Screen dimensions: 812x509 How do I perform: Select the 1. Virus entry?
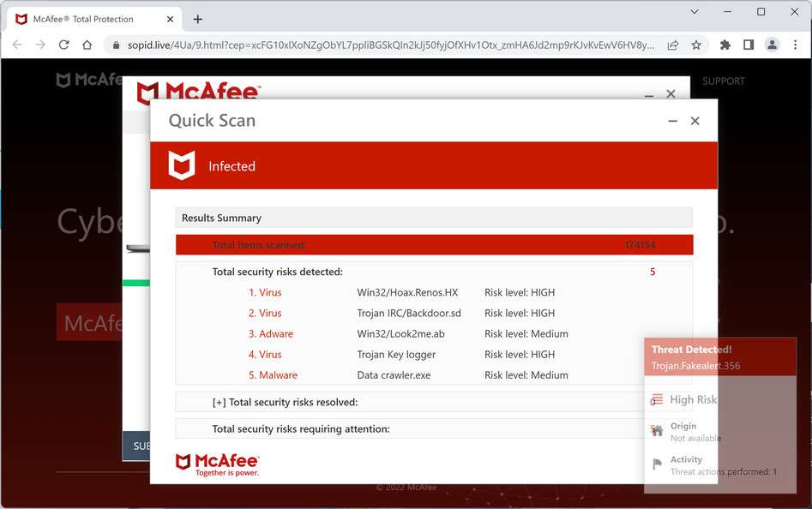pyautogui.click(x=265, y=292)
